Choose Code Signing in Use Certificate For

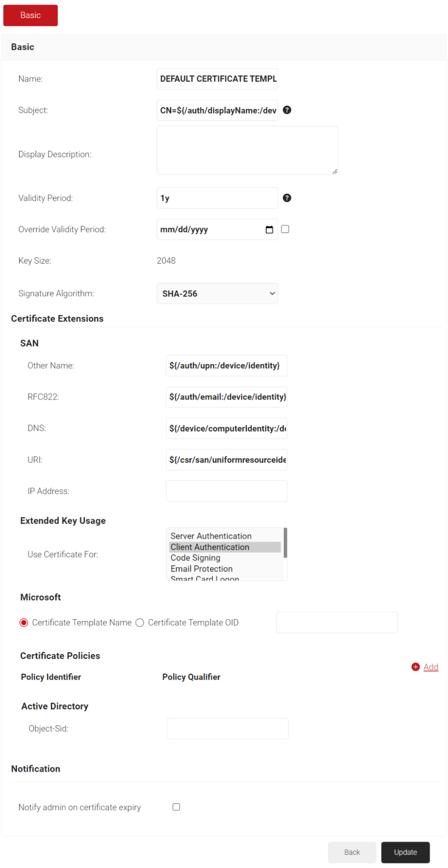coord(195,558)
